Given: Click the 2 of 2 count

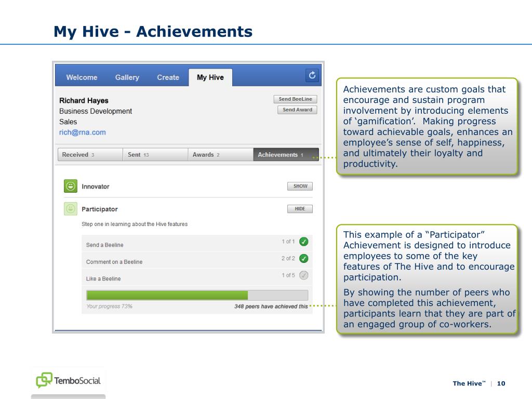Looking at the screenshot, I should click(288, 258).
